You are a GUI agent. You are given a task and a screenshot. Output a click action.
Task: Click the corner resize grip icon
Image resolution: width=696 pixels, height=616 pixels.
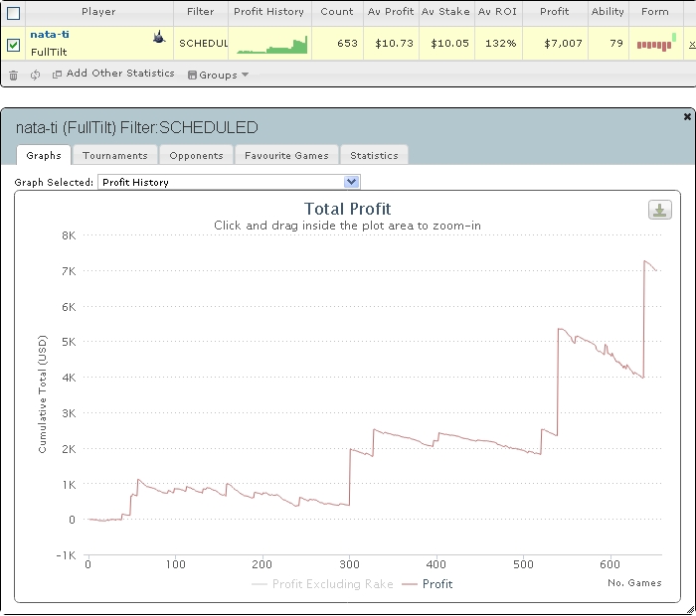[691, 611]
